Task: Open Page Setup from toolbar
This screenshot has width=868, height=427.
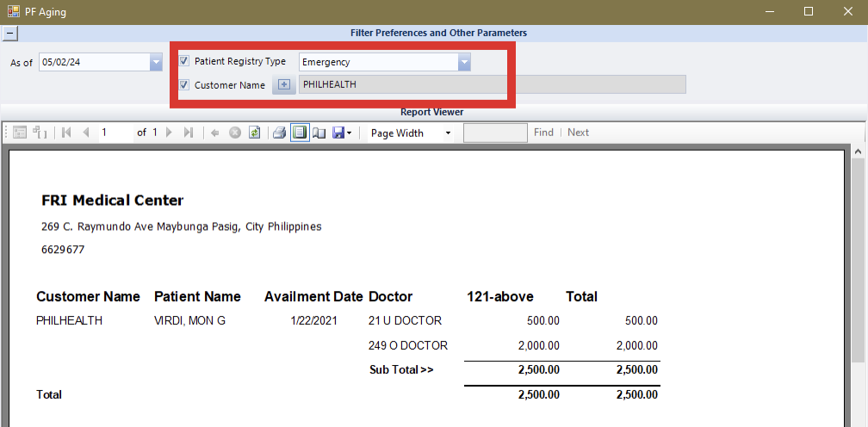Action: tap(319, 133)
